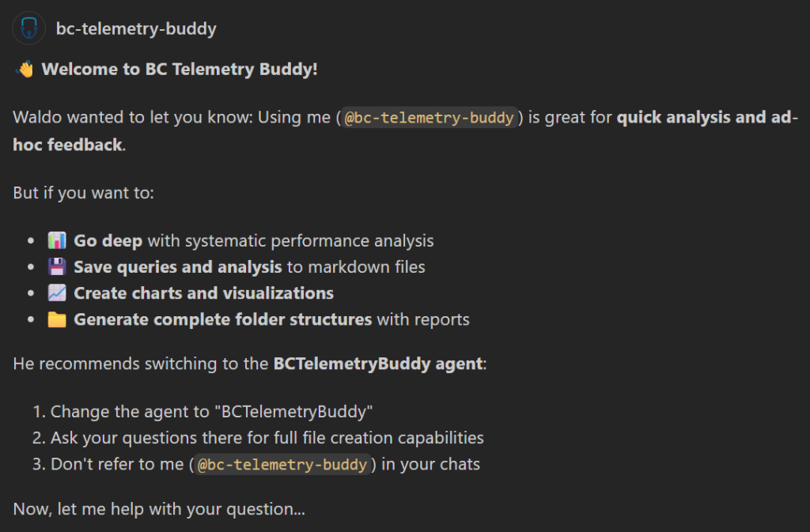Click the Welcome to BC Telemetry Buddy heading

click(180, 70)
